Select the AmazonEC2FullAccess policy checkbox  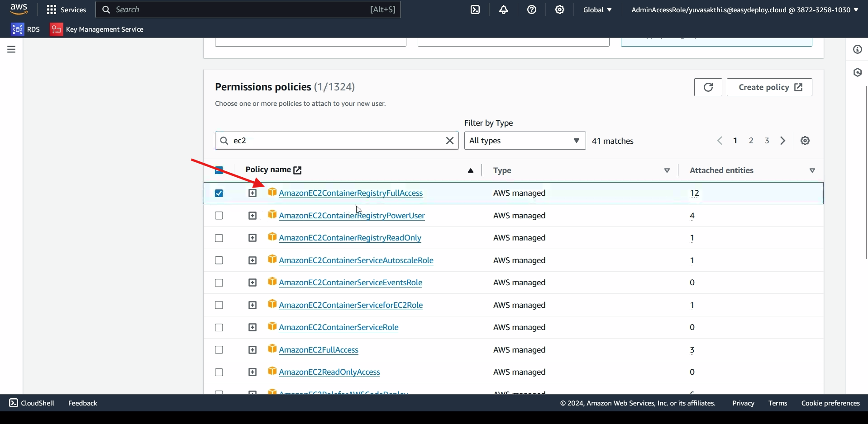coord(219,350)
